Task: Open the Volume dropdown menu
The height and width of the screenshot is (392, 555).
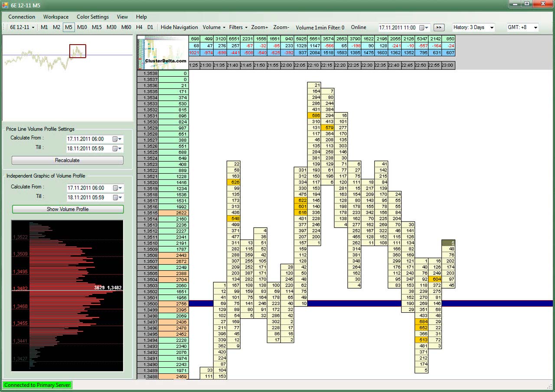Action: pos(214,27)
